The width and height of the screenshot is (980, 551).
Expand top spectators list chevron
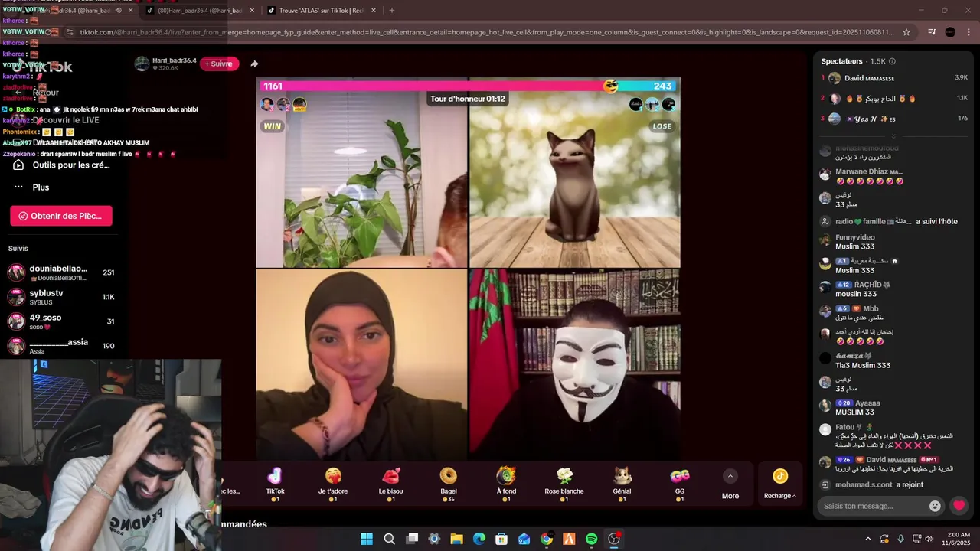(x=893, y=136)
